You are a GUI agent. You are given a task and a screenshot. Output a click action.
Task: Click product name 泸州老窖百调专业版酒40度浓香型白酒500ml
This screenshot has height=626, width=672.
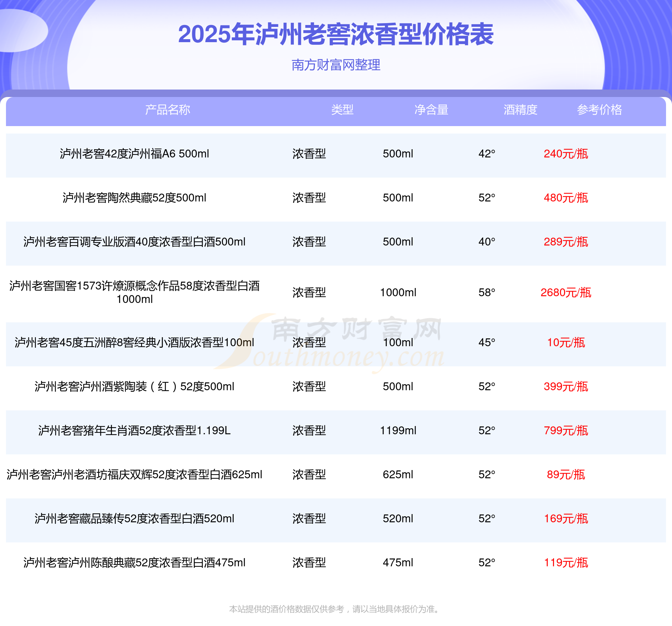coord(134,242)
